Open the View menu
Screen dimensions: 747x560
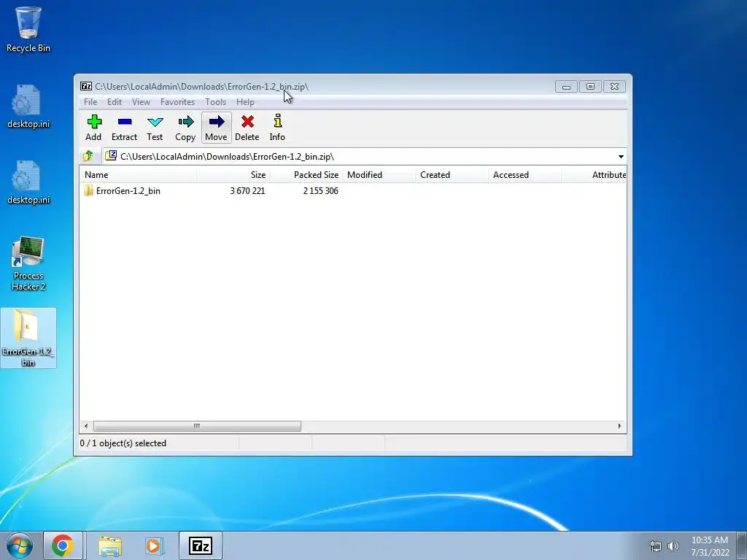pos(141,102)
